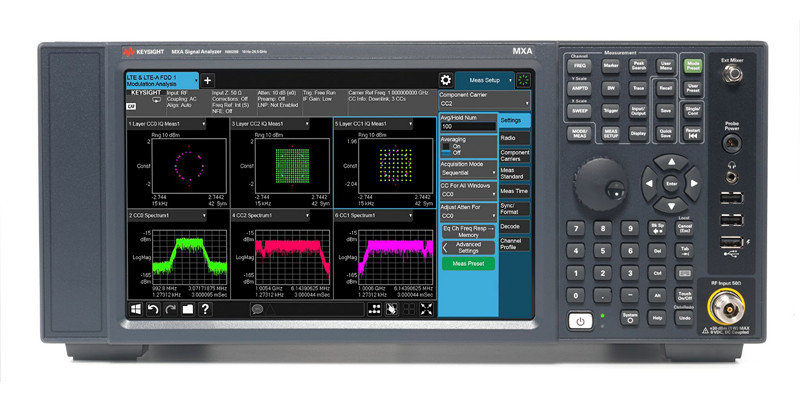Tap the CU indicator box below Keysight logo

coord(131,107)
